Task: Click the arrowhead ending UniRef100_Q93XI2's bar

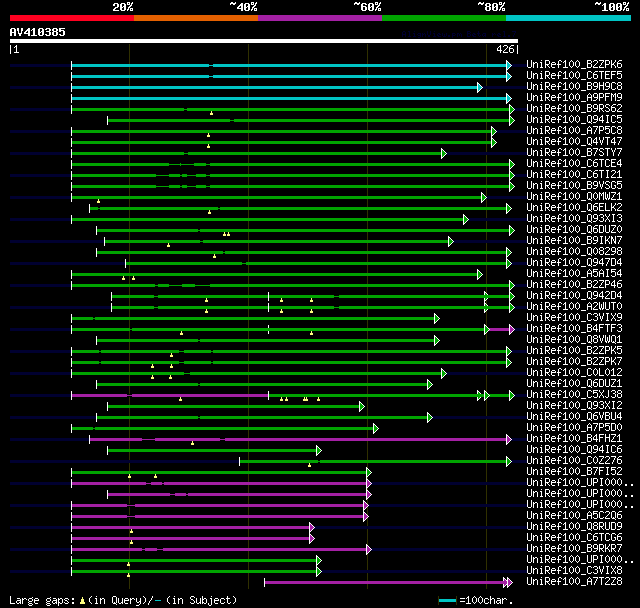Action: pos(362,406)
